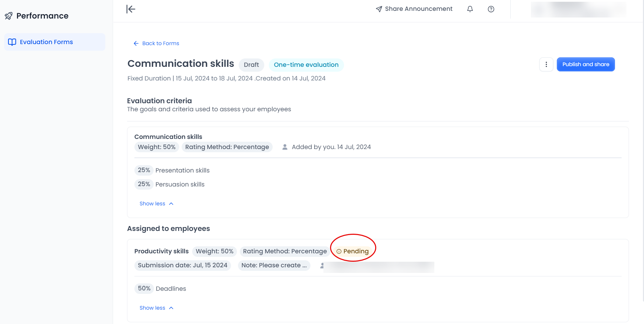Open the notifications bell icon

(x=470, y=9)
